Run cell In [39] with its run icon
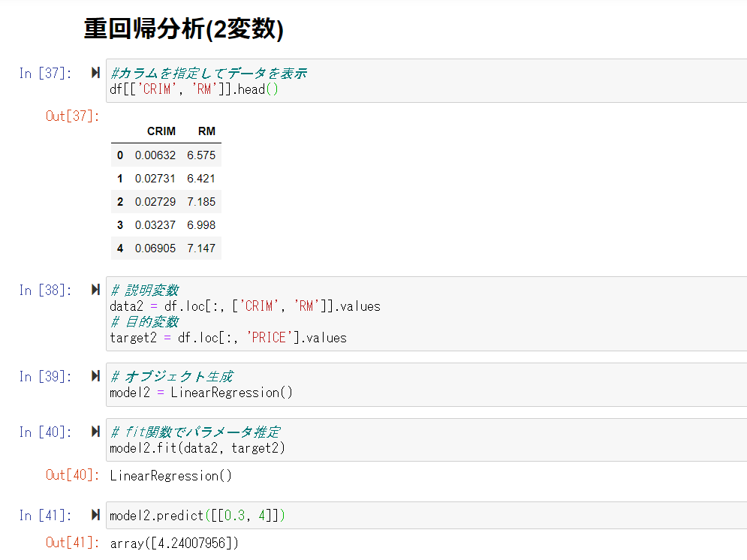The image size is (747, 560). 96,376
